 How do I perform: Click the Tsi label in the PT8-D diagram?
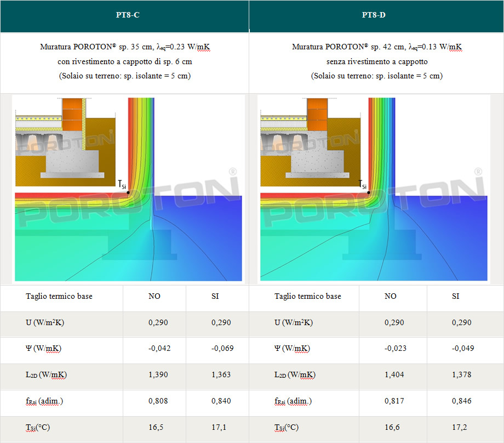[x=363, y=184]
